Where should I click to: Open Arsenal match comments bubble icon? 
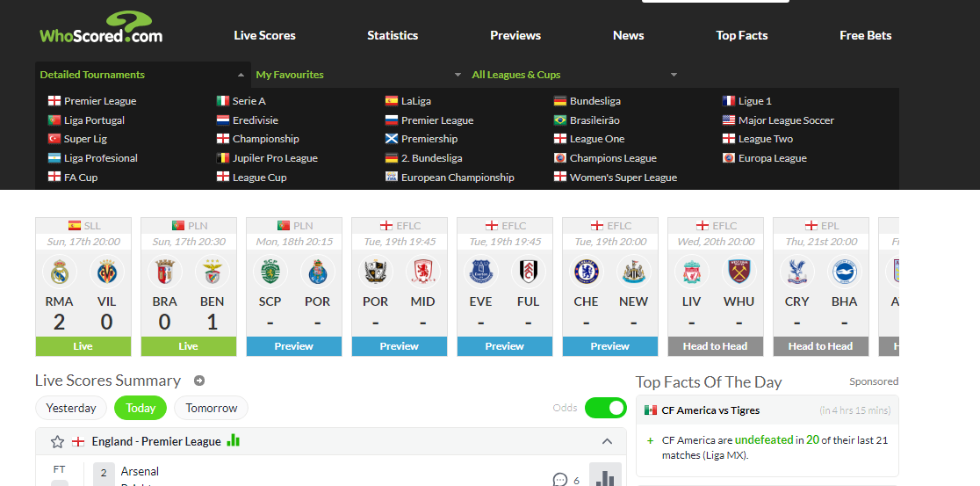[x=560, y=481]
